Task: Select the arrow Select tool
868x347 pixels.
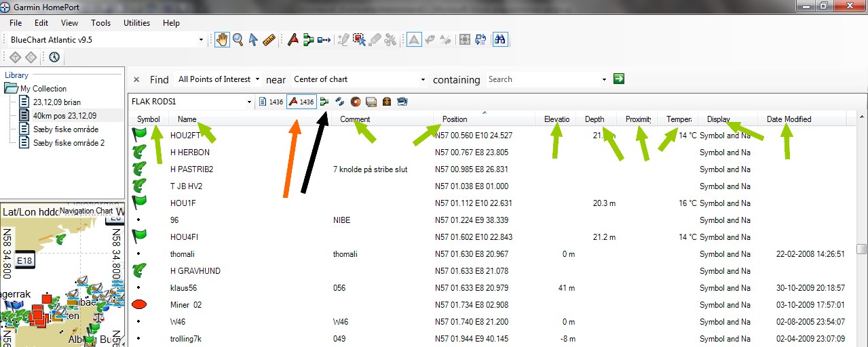Action: point(253,40)
